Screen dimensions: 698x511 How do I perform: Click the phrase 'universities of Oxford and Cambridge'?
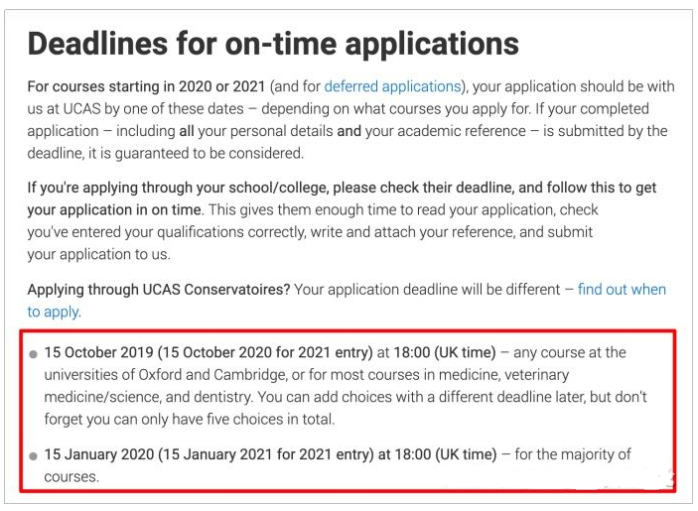166,375
